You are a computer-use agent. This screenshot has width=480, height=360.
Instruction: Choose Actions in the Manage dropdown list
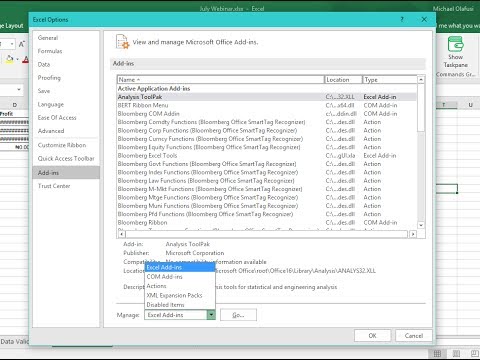tap(180, 286)
